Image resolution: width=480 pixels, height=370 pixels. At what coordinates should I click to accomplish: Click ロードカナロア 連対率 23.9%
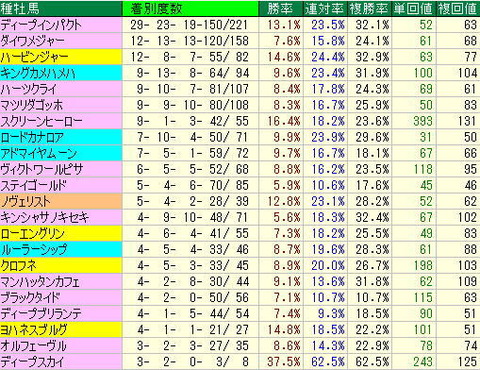click(x=328, y=137)
